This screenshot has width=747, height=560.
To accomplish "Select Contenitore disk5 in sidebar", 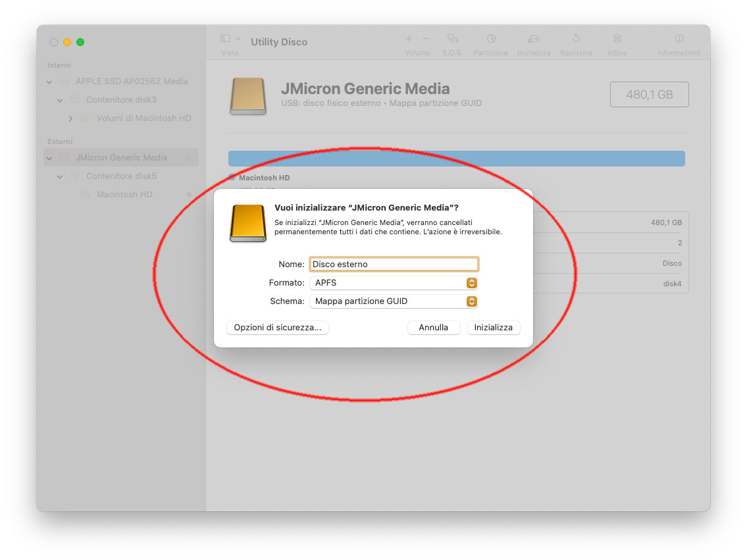I will 121,176.
